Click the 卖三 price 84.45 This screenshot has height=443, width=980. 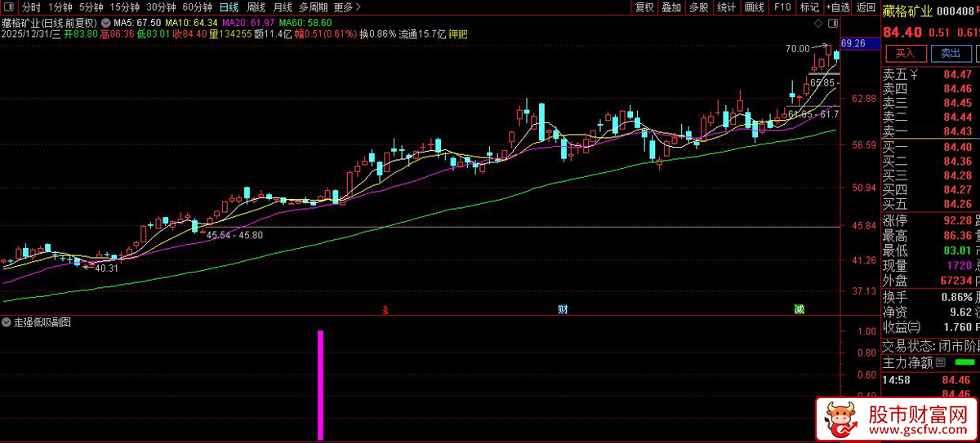(957, 103)
